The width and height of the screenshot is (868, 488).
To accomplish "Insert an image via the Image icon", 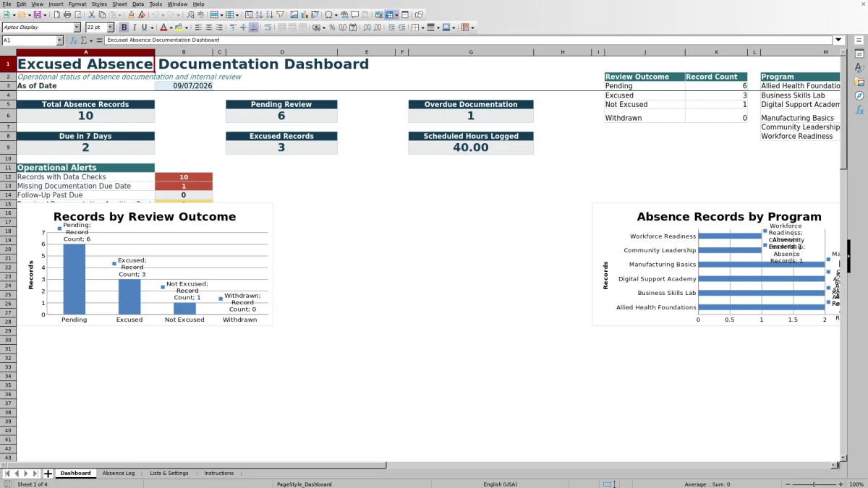I will pyautogui.click(x=294, y=14).
